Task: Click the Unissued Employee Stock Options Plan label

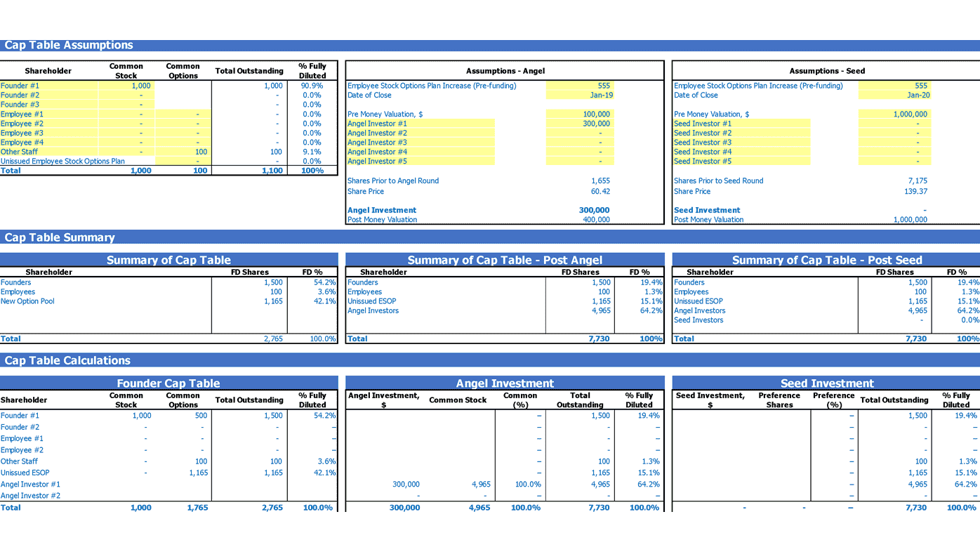Action: tap(62, 161)
